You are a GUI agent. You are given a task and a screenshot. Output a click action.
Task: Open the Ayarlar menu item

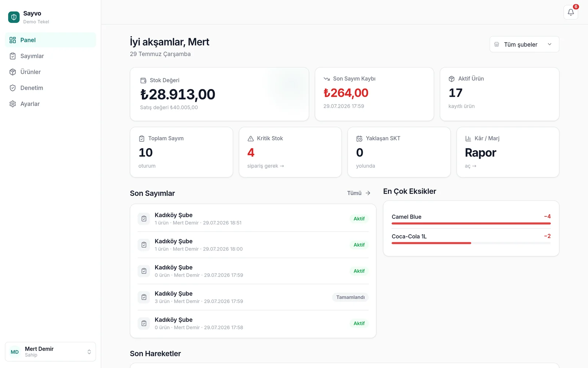(x=50, y=104)
